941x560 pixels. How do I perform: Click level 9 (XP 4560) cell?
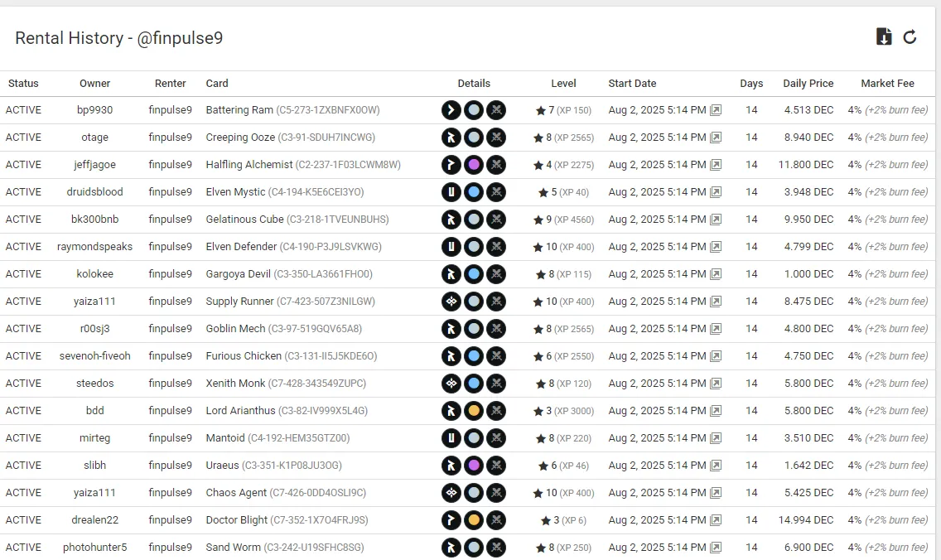tap(563, 219)
